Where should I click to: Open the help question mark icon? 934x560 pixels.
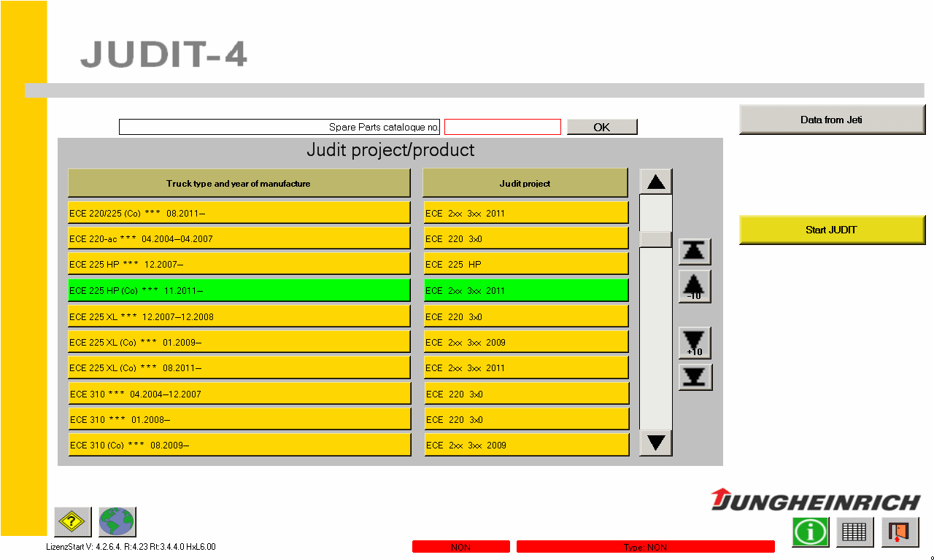(73, 522)
